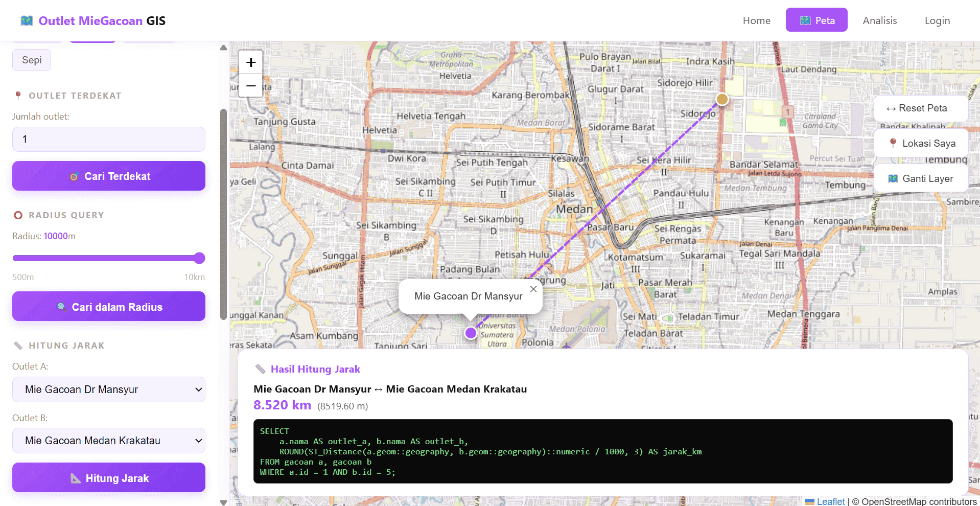Viewport: 980px width, 506px height.
Task: Click the Hitung Jarak button
Action: pos(109,477)
